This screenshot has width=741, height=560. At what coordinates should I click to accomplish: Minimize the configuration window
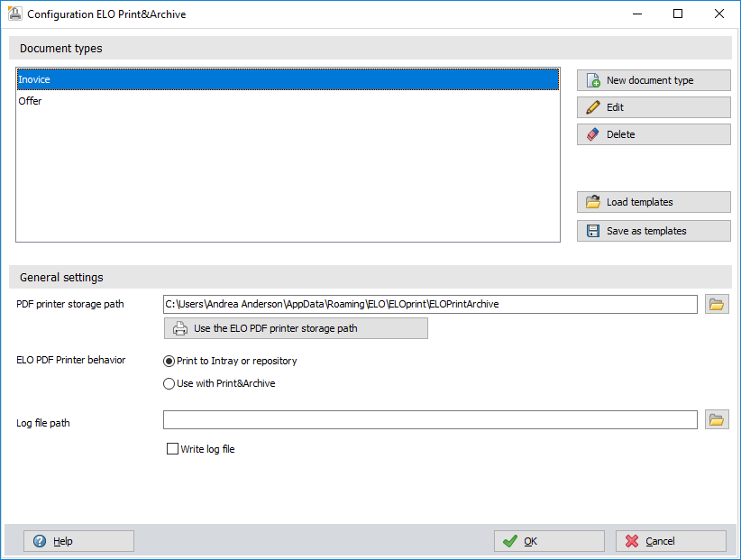pos(637,14)
